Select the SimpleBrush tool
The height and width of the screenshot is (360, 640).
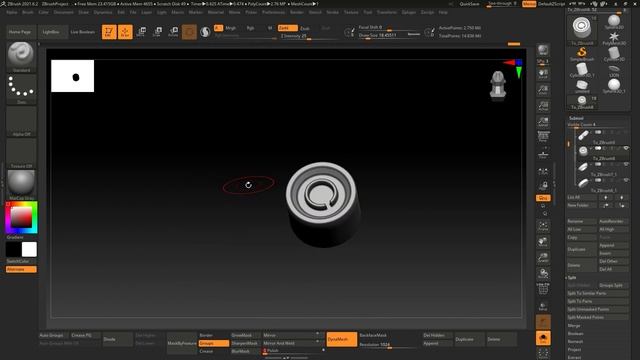(582, 54)
